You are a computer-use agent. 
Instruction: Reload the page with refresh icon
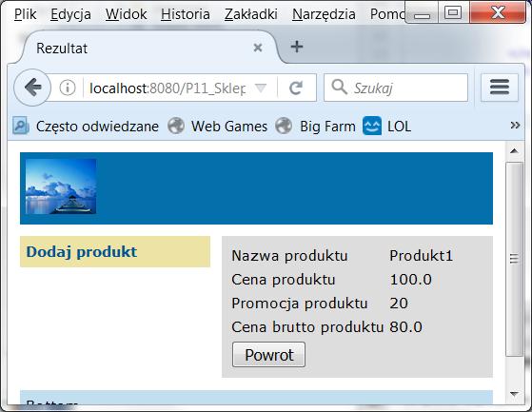pos(296,88)
